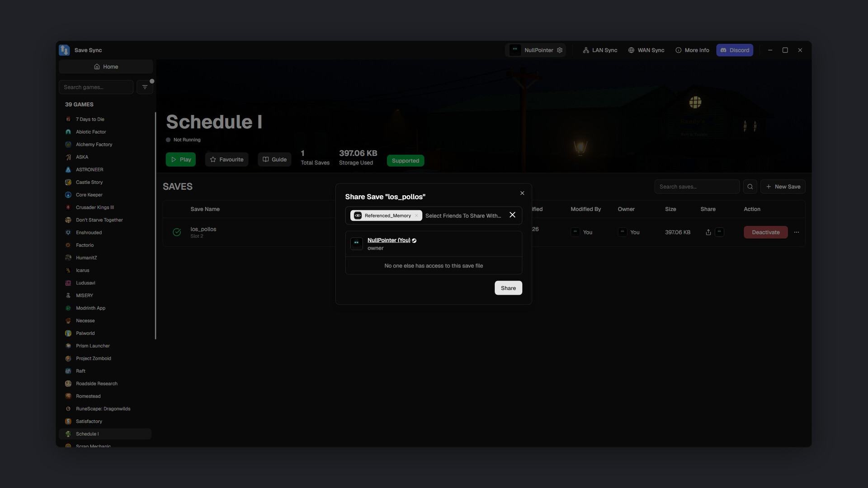Screen dimensions: 868x488
Task: Select Romestead in games list
Action: tap(105, 396)
